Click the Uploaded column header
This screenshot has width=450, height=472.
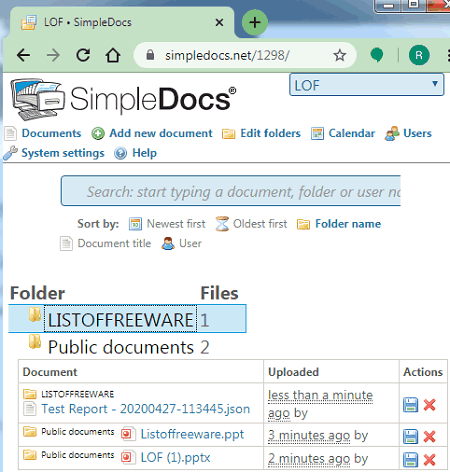click(293, 372)
